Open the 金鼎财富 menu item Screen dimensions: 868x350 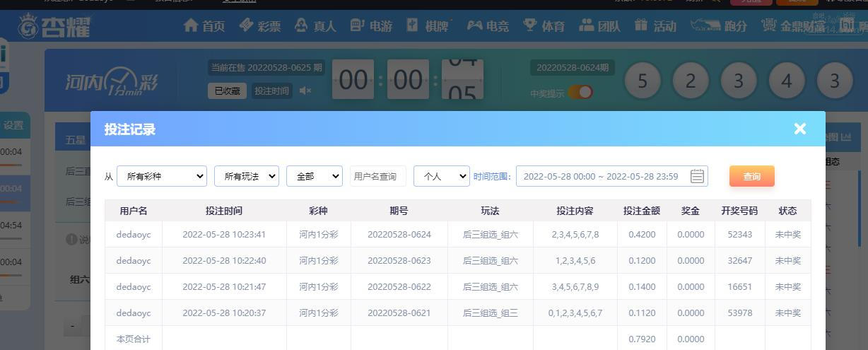(x=803, y=26)
